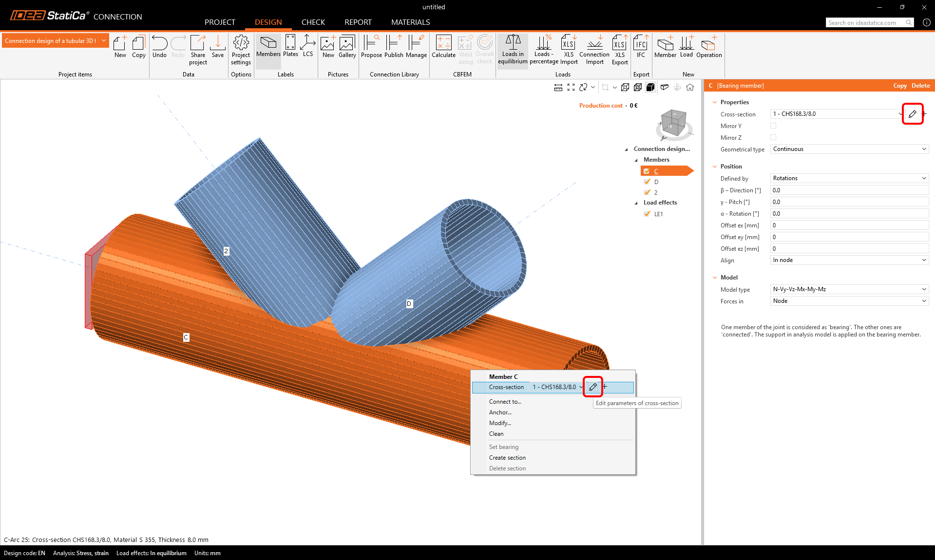Image resolution: width=935 pixels, height=560 pixels.
Task: Choose 'Connect to...' from the context menu
Action: [x=505, y=402]
